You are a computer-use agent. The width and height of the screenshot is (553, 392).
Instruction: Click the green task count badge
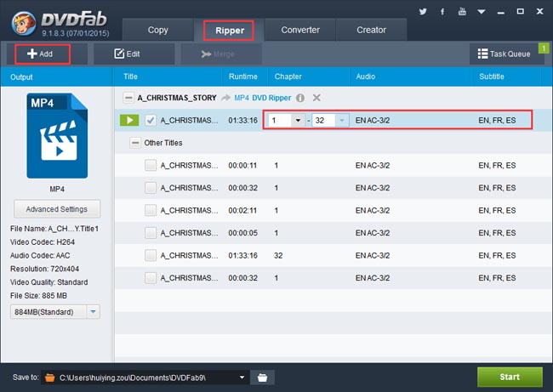pyautogui.click(x=544, y=48)
